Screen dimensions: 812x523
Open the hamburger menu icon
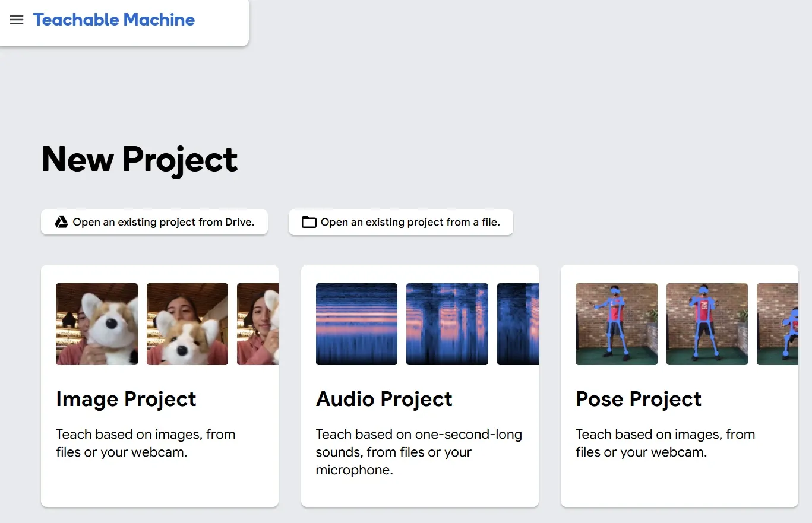tap(17, 20)
